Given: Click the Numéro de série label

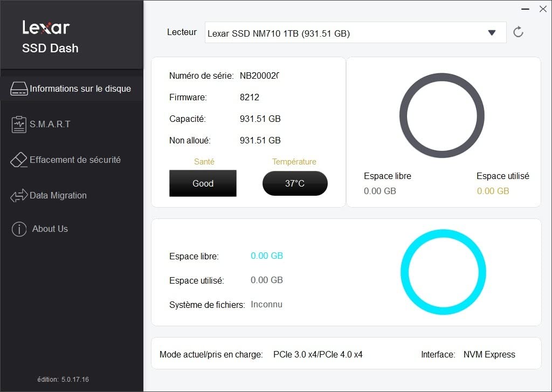Looking at the screenshot, I should pyautogui.click(x=202, y=75).
